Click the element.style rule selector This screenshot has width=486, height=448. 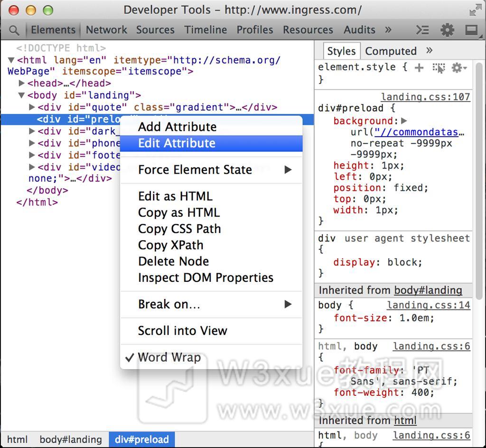[x=357, y=67]
